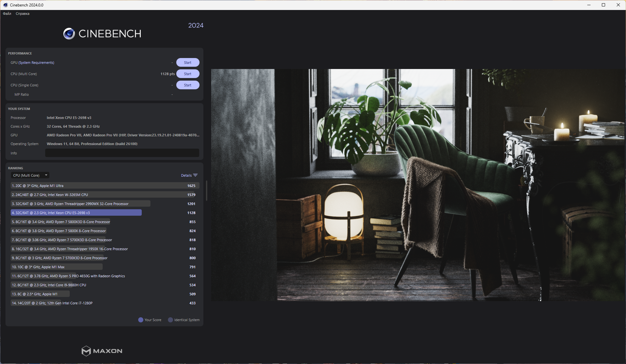The image size is (626, 364).
Task: Click the Details filter icon in Ranking
Action: click(195, 175)
